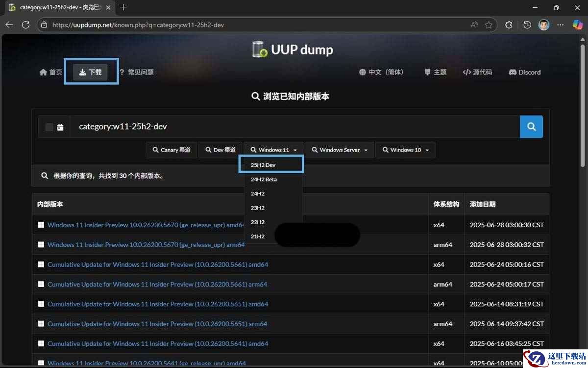Open Insider Preview 10.0.26200.5670 arm64 build link
This screenshot has height=368, width=588.
(x=146, y=245)
